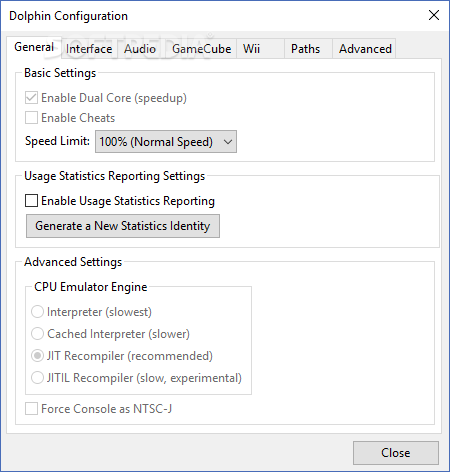Switch to the Interface tab
450x472 pixels.
click(x=89, y=49)
